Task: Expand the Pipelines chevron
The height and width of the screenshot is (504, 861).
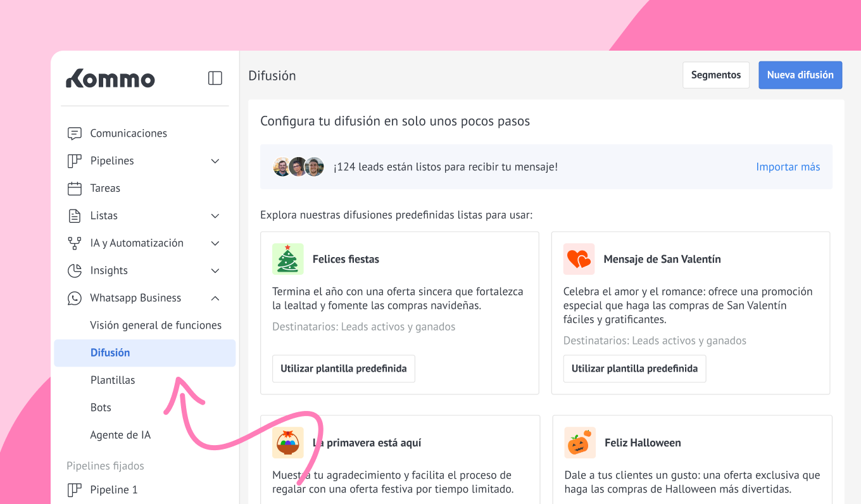Action: pos(215,161)
